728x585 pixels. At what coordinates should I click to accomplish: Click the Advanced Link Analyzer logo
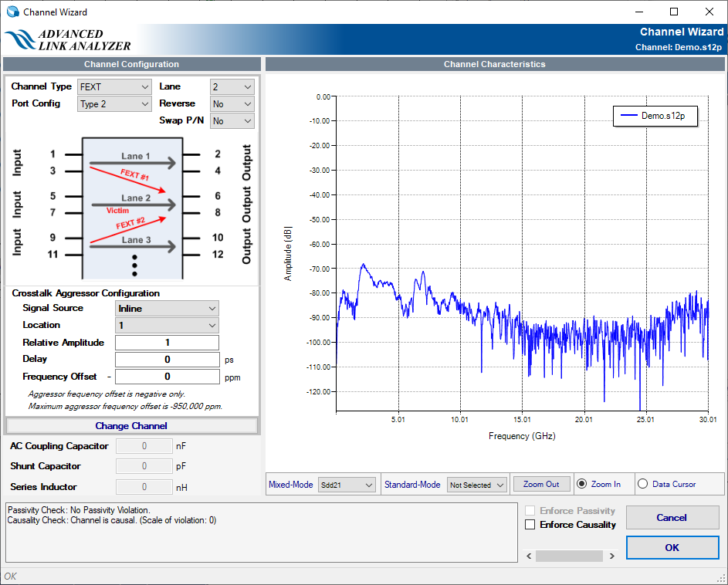click(x=68, y=40)
